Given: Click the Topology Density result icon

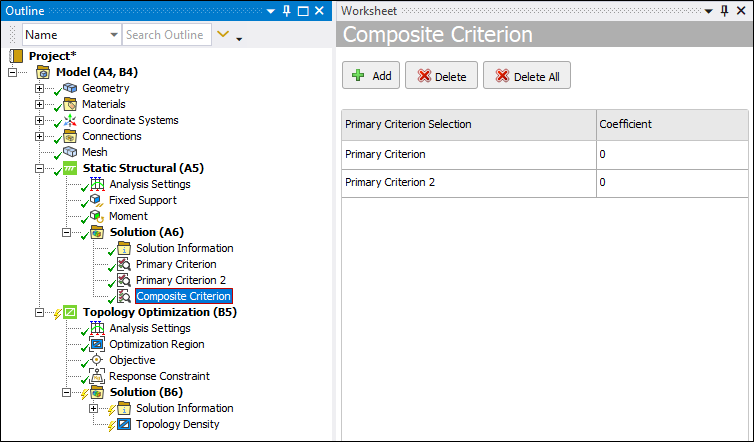Looking at the screenshot, I should click(x=124, y=424).
